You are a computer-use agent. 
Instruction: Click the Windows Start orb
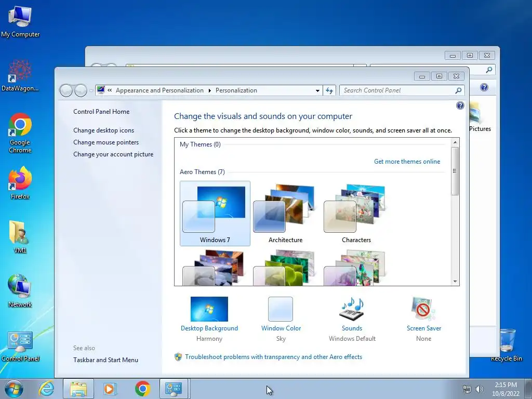[x=14, y=389]
